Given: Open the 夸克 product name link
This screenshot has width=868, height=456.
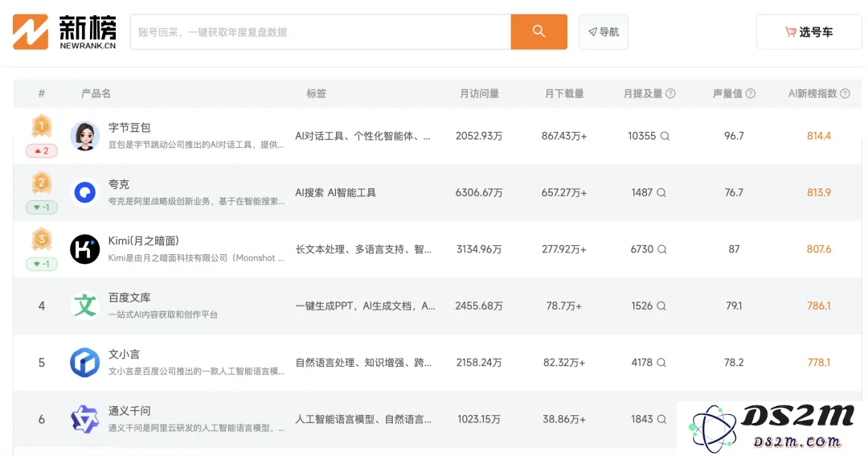Looking at the screenshot, I should 118,184.
